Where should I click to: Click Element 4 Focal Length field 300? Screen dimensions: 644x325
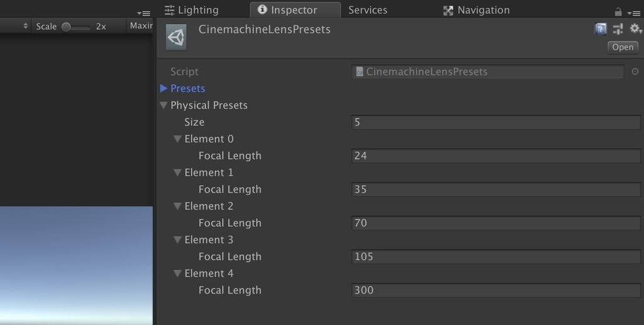[x=496, y=290]
